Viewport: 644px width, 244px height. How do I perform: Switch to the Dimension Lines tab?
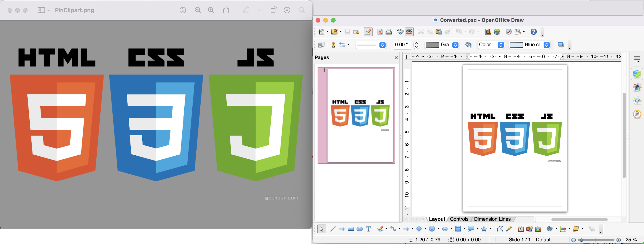[x=492, y=219]
